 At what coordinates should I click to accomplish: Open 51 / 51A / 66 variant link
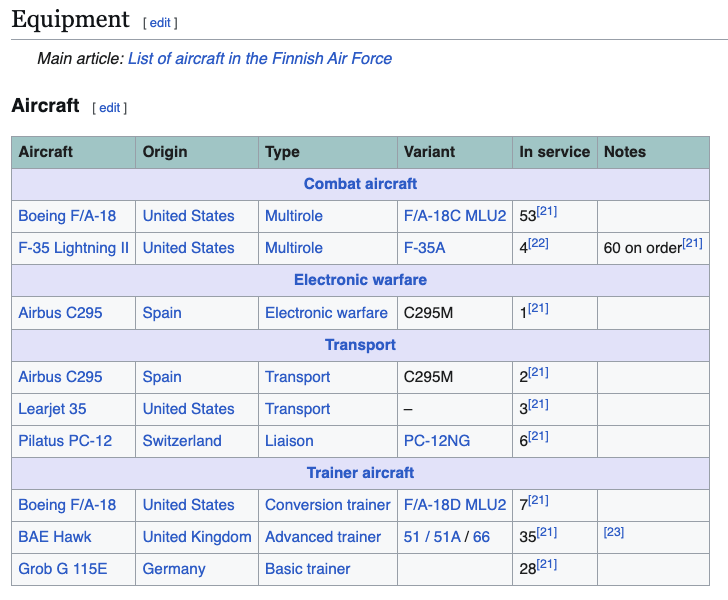coord(447,537)
